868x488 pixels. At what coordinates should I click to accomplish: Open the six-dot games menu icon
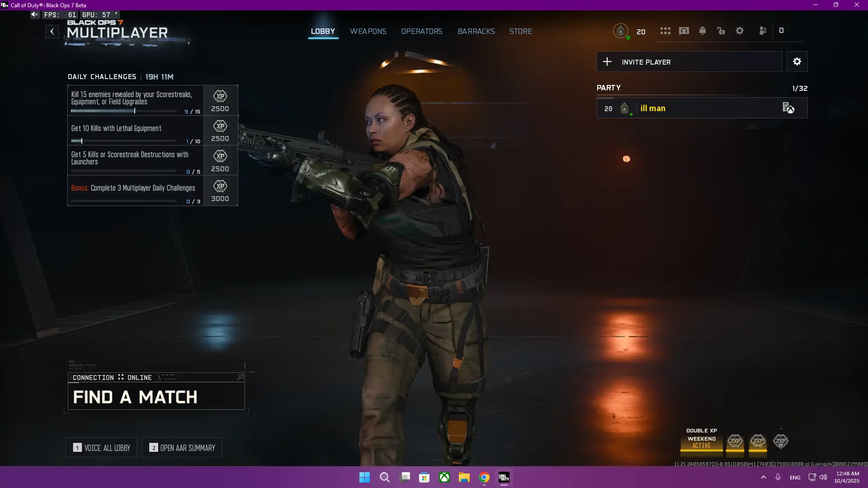click(x=665, y=31)
